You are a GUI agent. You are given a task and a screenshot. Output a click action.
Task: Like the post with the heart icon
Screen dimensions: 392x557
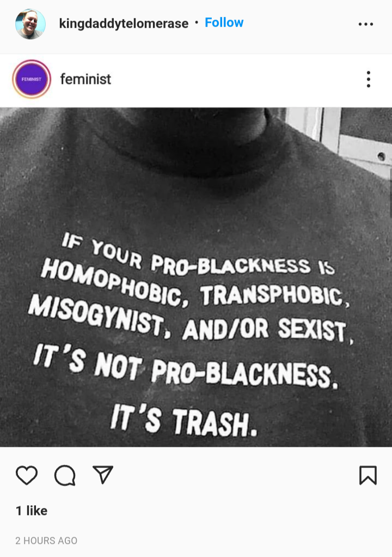tap(27, 475)
